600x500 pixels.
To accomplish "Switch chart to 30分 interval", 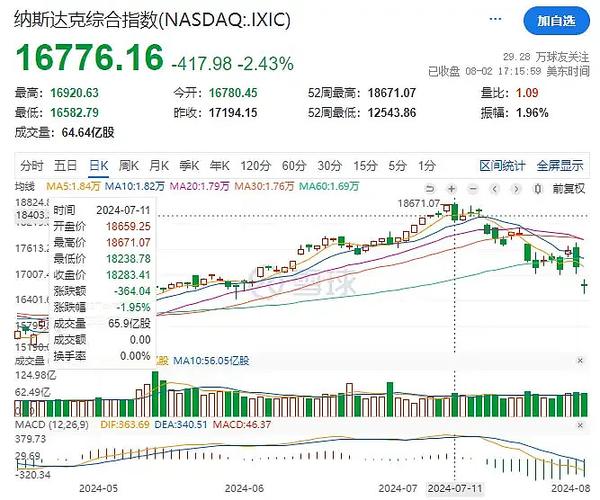I will point(329,166).
